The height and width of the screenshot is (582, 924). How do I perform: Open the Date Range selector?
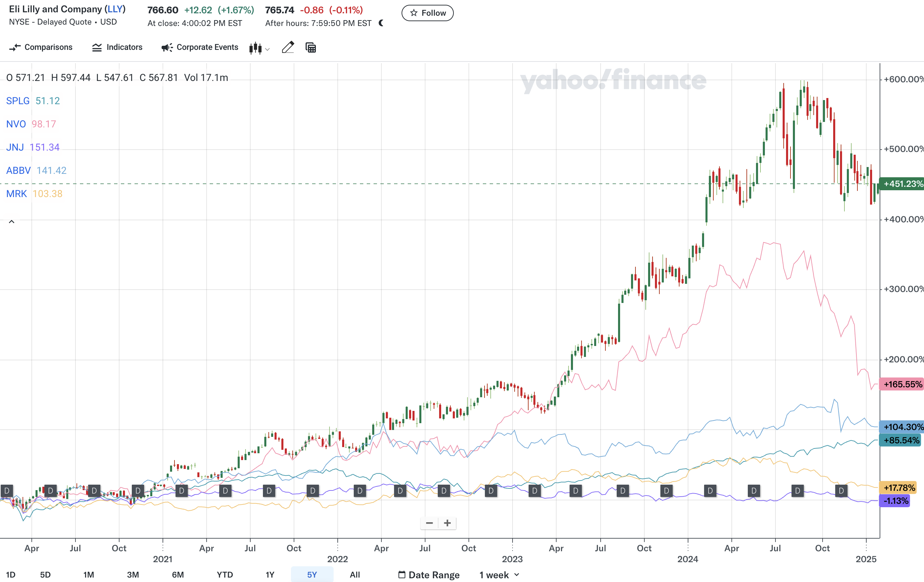click(x=428, y=575)
